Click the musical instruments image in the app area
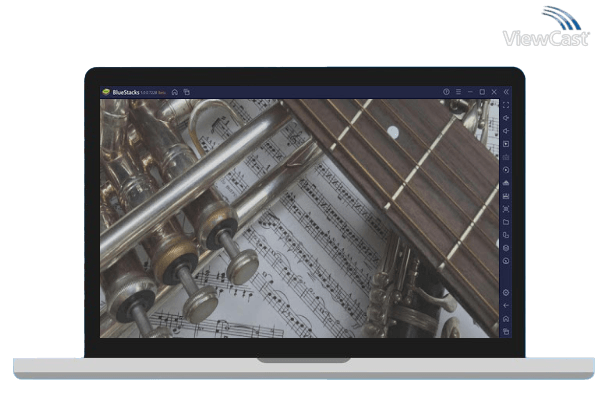Image resolution: width=602 pixels, height=414 pixels. pyautogui.click(x=299, y=219)
